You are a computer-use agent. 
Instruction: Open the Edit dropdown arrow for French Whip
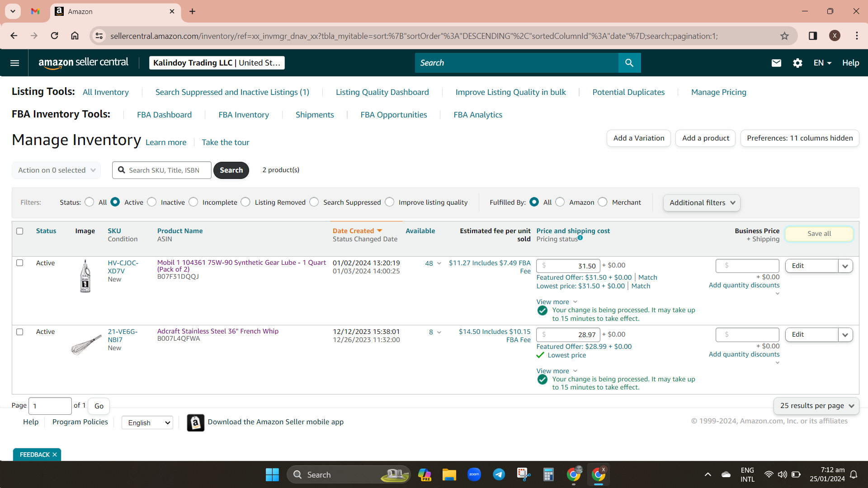pos(845,335)
